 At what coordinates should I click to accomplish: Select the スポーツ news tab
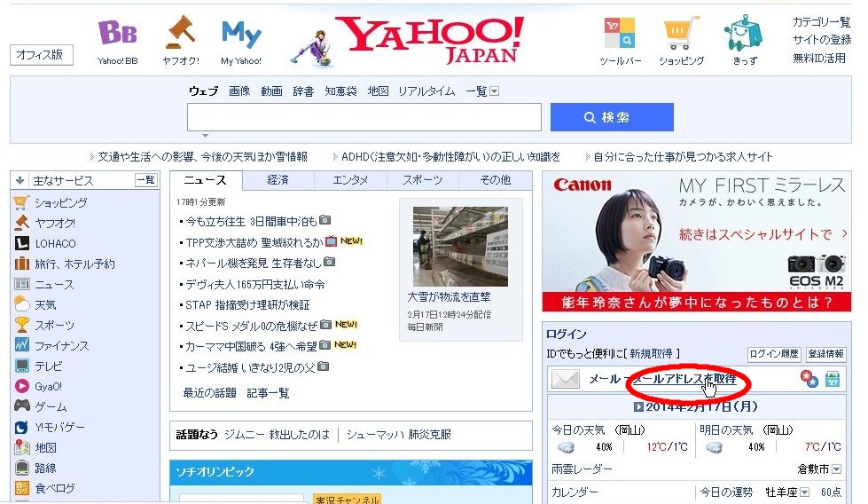click(x=422, y=180)
